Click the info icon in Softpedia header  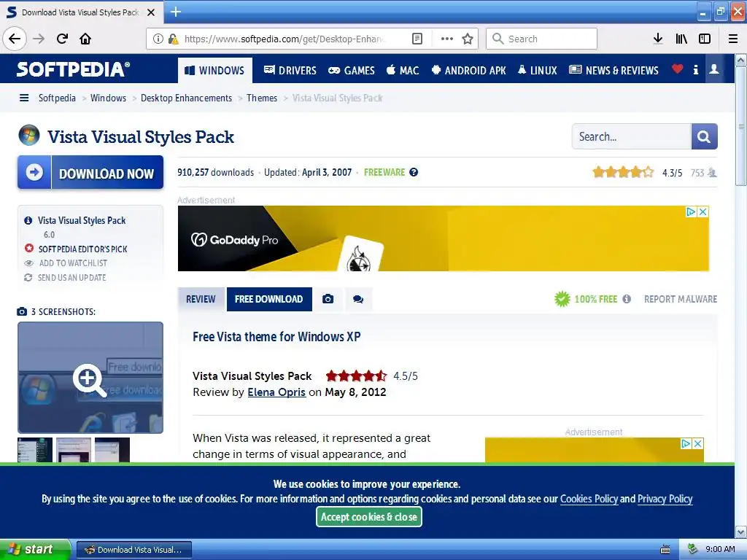tap(695, 70)
